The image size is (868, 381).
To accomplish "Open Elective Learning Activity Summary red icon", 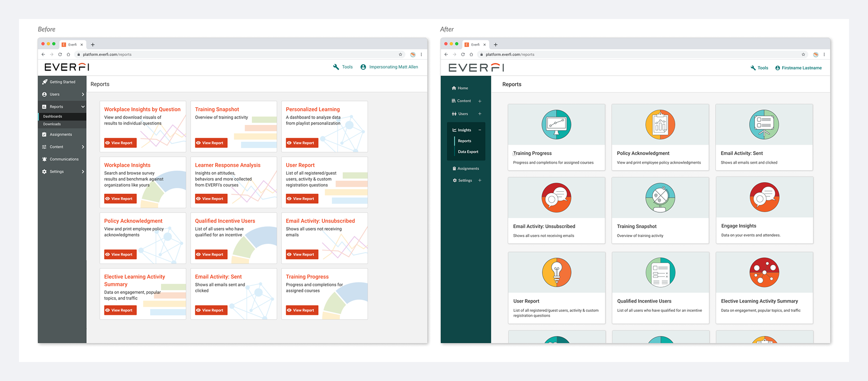I will coord(764,272).
